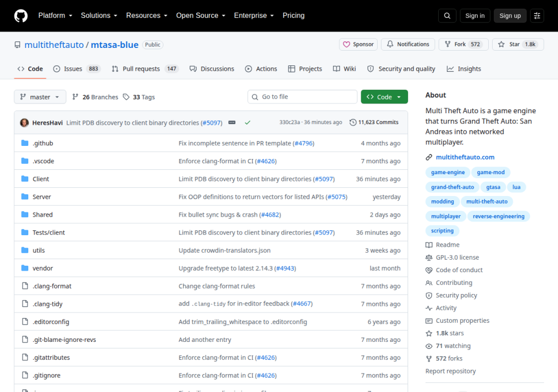Screen dimensions: 558x392
Task: Open commit hash 330c23a
Action: click(289, 122)
